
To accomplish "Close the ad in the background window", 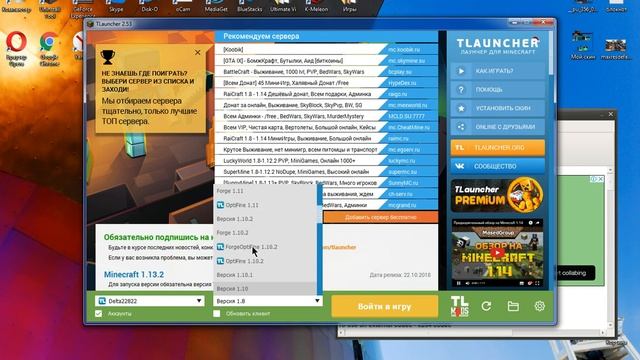I will [601, 179].
